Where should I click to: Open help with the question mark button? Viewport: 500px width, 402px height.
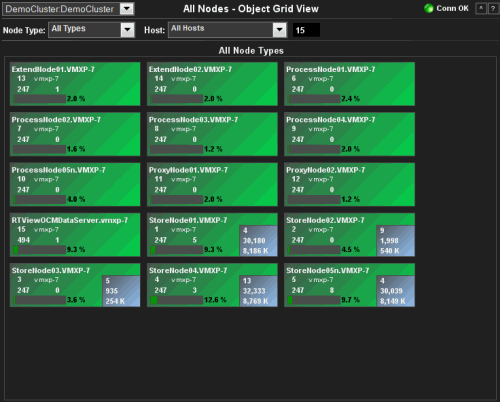click(493, 9)
